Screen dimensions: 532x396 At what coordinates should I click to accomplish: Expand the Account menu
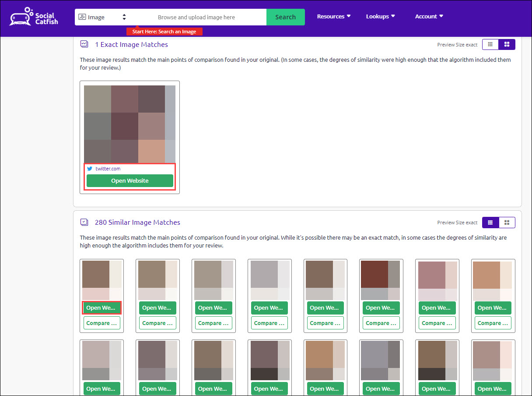point(429,16)
